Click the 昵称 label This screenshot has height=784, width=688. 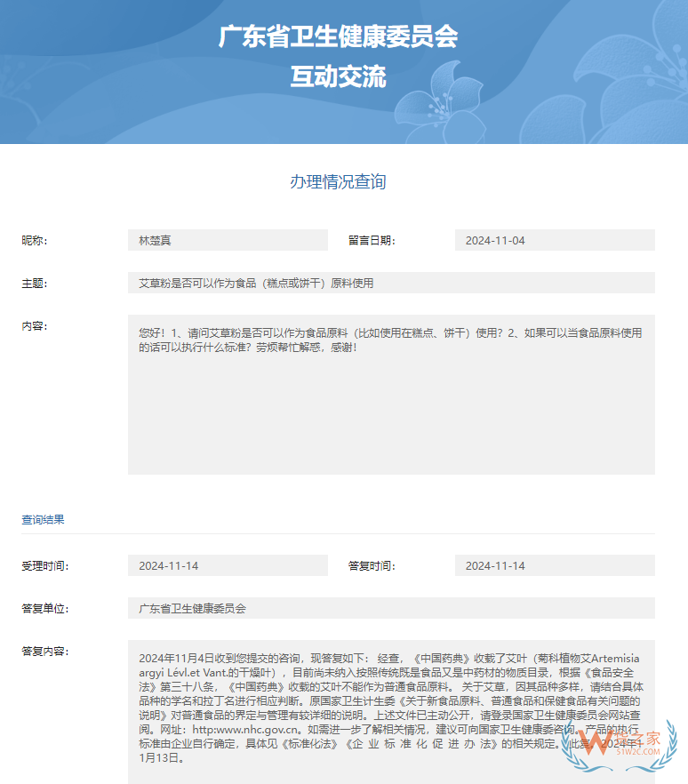[x=35, y=240]
